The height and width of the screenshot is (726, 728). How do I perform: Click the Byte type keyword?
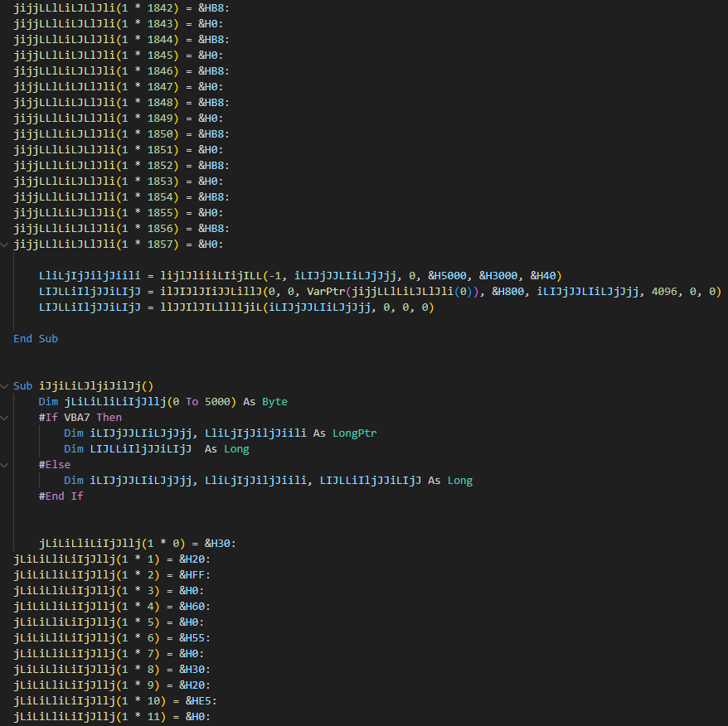pos(274,401)
